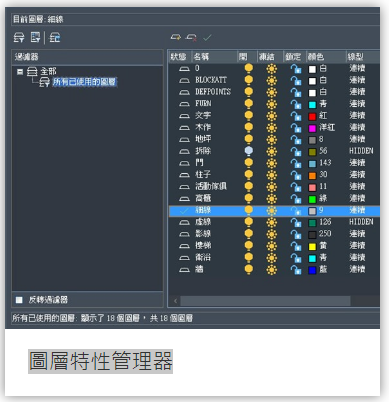Select the DEFPOINTS layer row

pyautogui.click(x=274, y=92)
